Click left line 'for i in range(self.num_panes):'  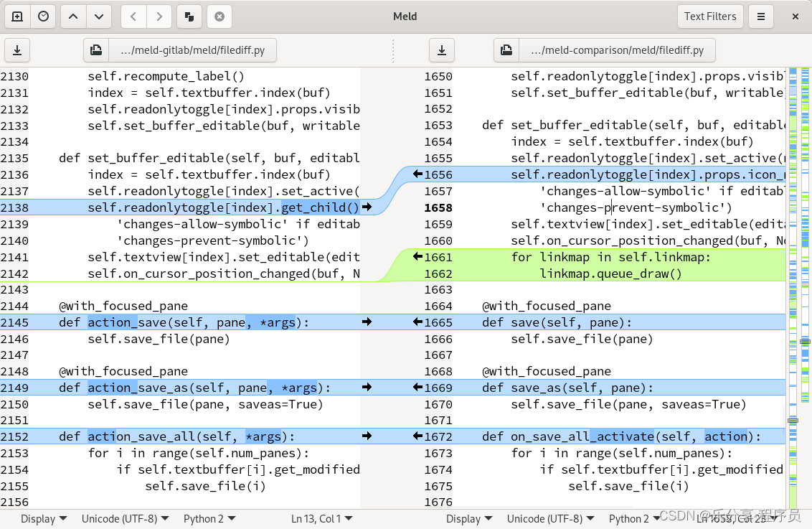tap(199, 453)
